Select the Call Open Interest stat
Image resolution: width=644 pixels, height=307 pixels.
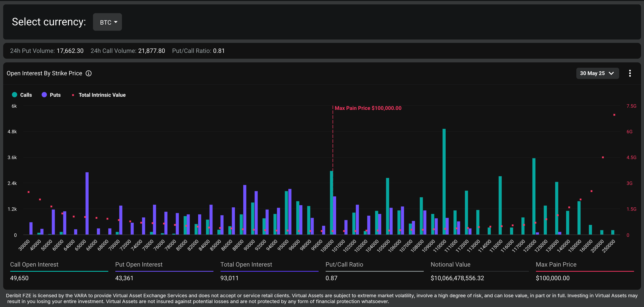tap(34, 264)
